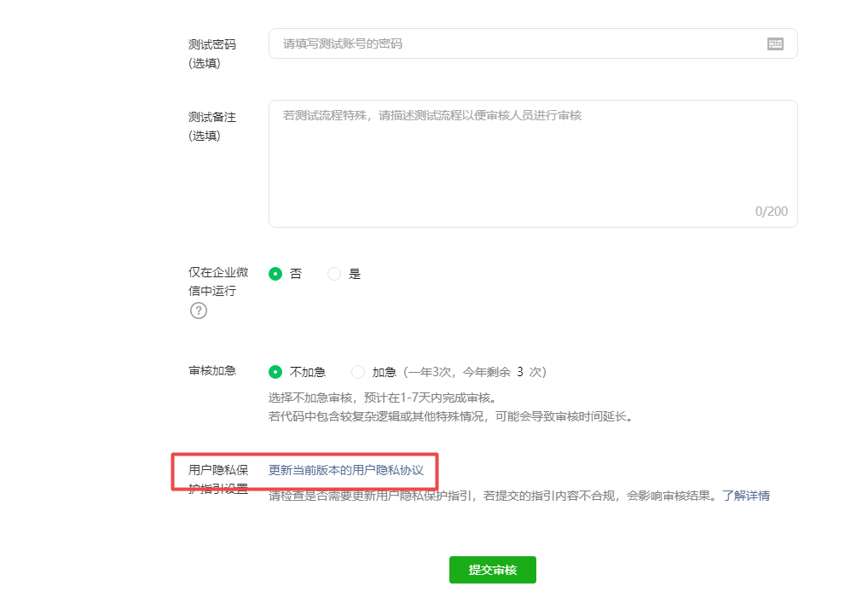Viewport: 868px width, 598px height.
Task: Click the green 提交审核 button
Action: [493, 570]
